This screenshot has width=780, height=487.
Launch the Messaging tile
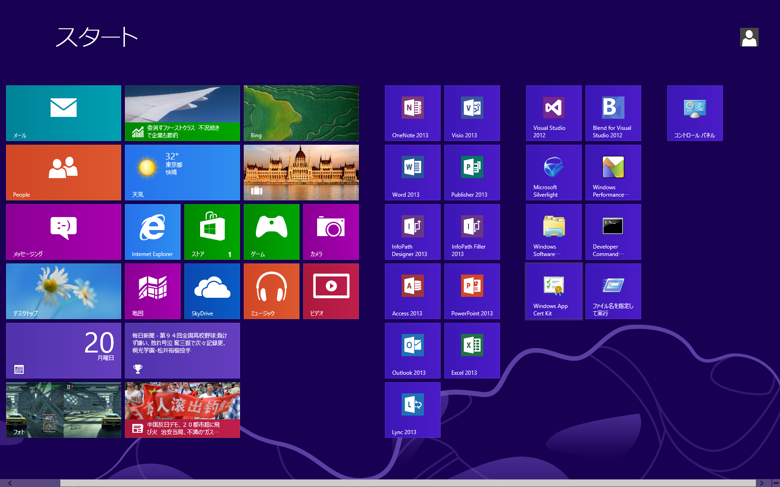click(63, 232)
